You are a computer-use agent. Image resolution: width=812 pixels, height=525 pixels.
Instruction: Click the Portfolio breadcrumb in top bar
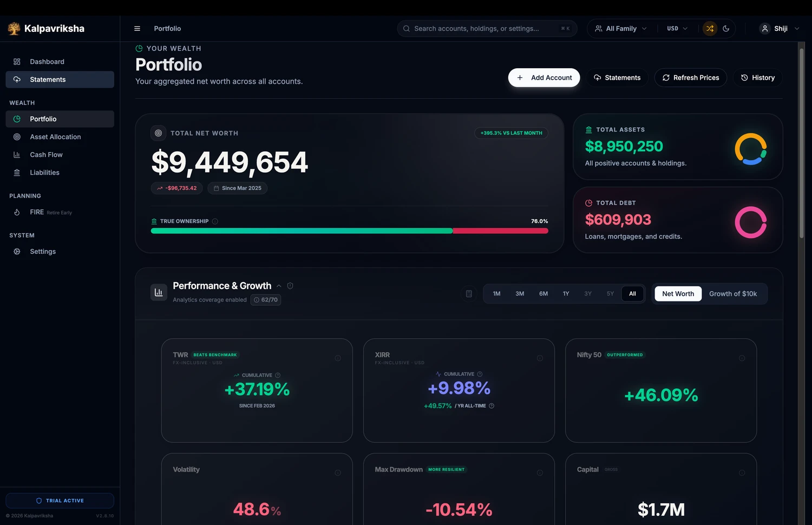point(167,29)
